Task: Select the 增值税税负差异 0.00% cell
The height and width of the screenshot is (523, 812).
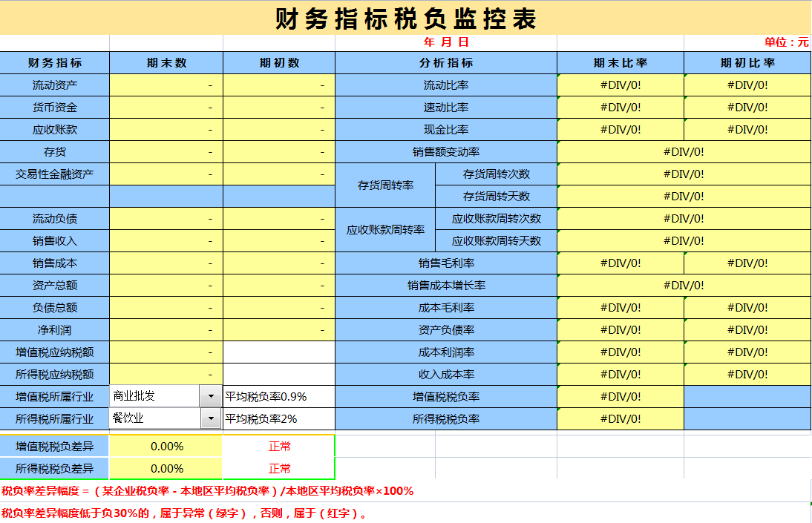Action: (x=165, y=446)
